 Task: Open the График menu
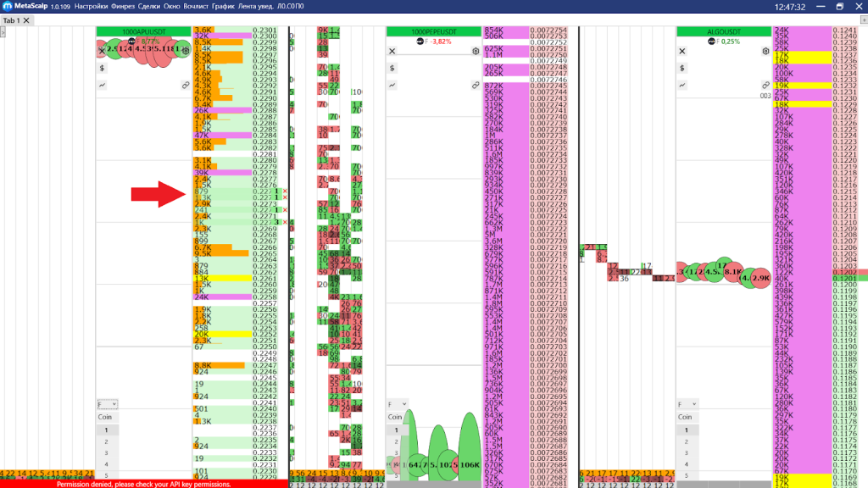coord(223,7)
